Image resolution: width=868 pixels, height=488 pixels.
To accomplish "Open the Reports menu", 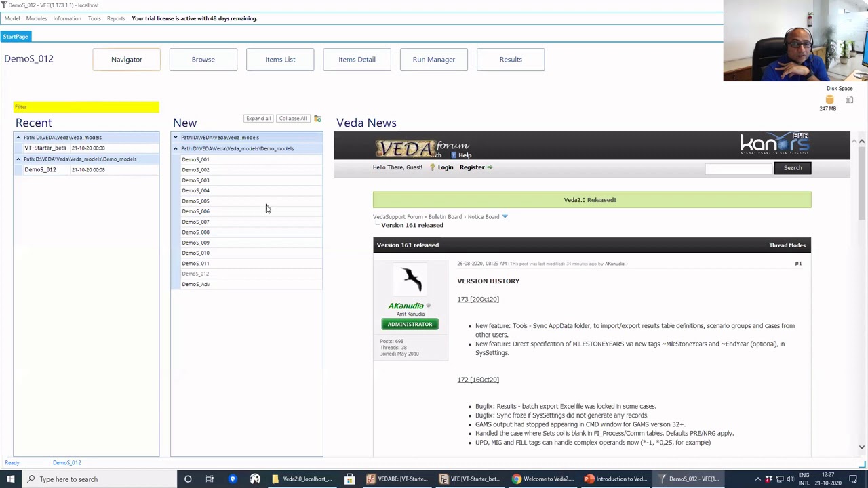I will pos(116,18).
